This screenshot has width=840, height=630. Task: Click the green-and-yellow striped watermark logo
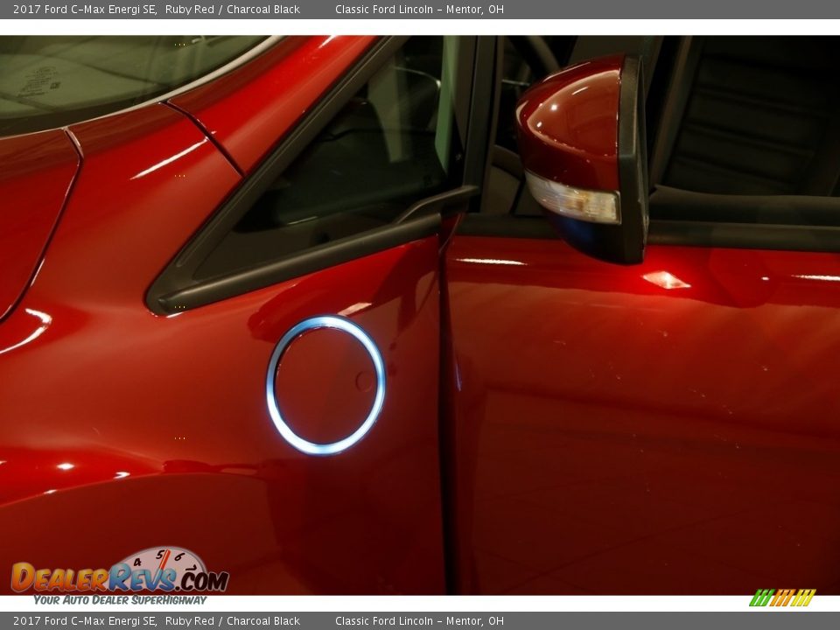click(783, 598)
